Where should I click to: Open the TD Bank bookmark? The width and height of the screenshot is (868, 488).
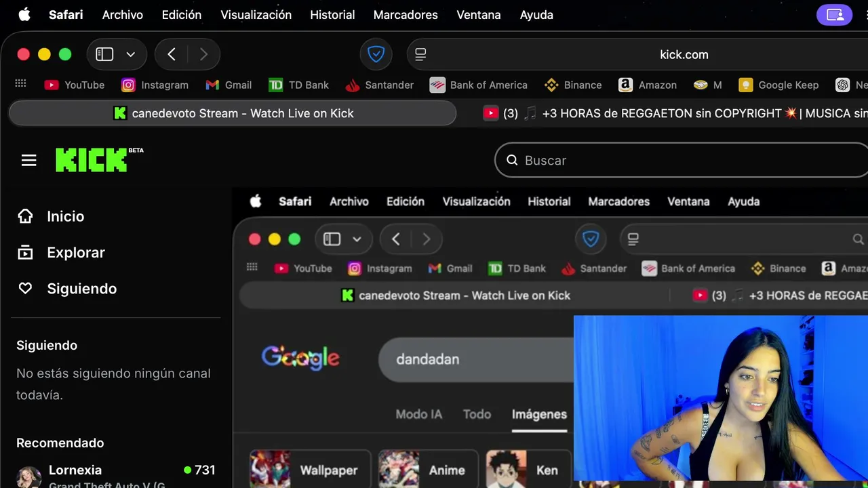click(x=298, y=85)
